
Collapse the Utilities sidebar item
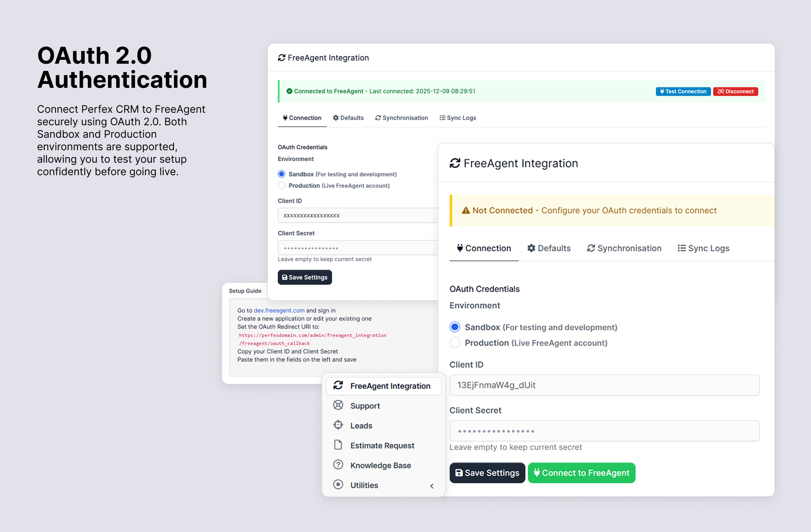pyautogui.click(x=432, y=486)
